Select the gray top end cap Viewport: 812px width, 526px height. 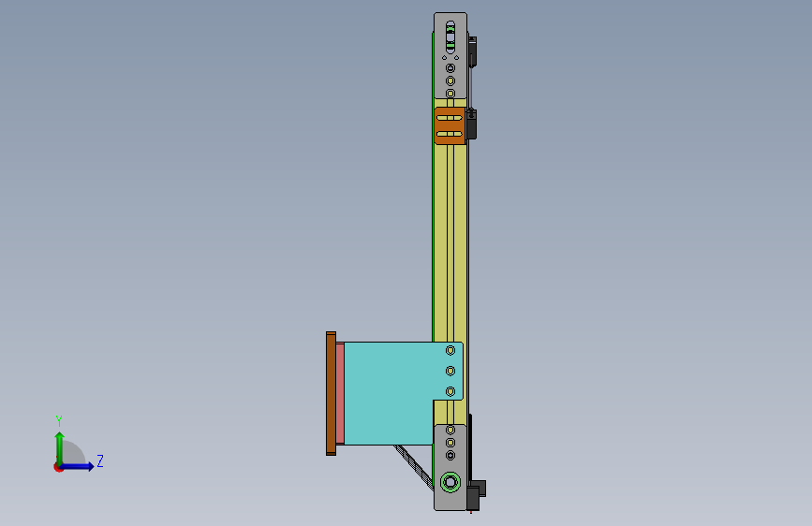(450, 56)
